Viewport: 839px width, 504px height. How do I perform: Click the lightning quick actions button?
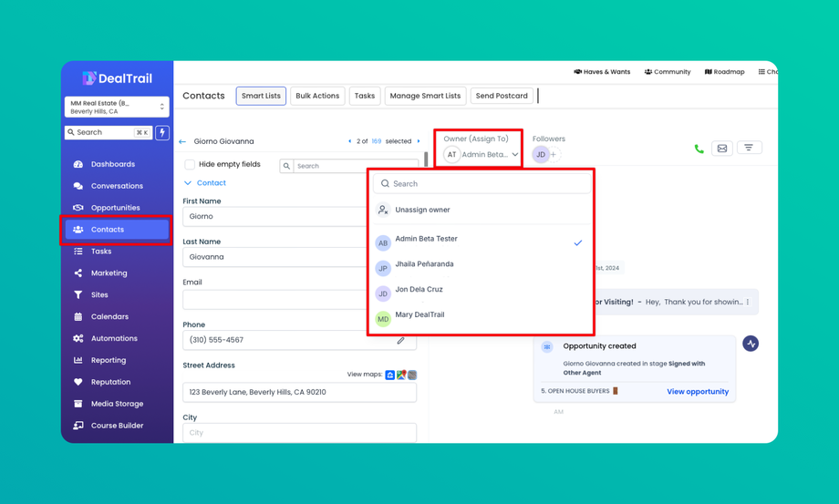162,132
